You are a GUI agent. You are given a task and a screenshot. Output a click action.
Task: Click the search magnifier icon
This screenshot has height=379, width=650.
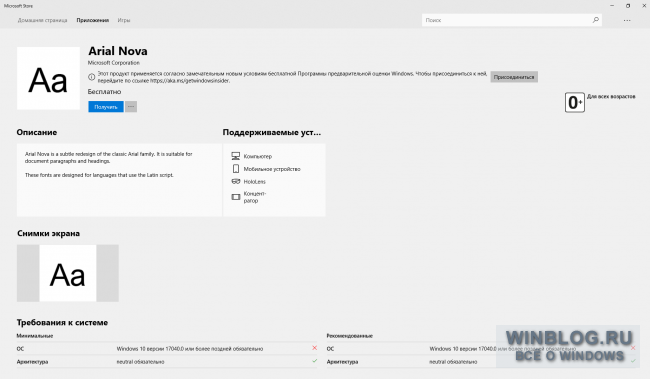pyautogui.click(x=596, y=20)
